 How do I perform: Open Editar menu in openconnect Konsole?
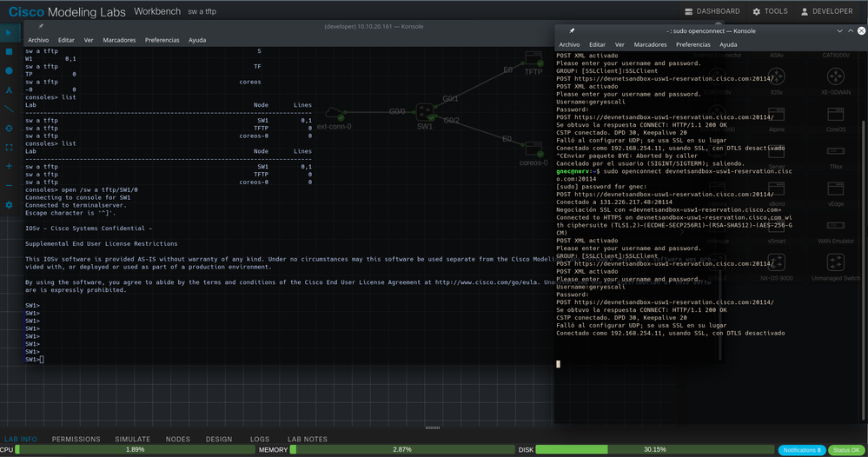click(x=597, y=44)
